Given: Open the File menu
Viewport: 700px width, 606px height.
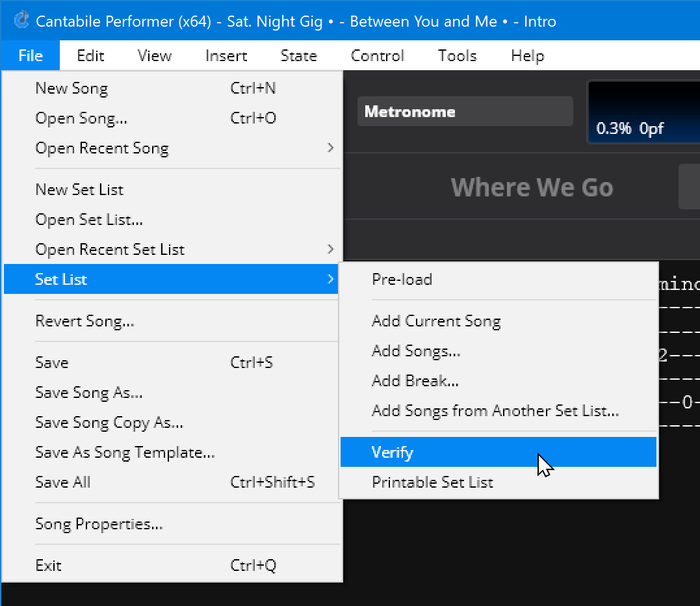Looking at the screenshot, I should coord(31,55).
